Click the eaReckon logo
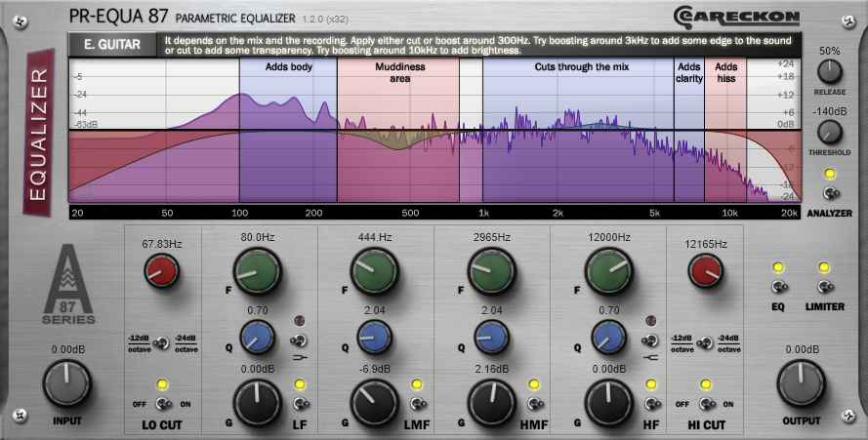868x440 pixels. tap(737, 17)
